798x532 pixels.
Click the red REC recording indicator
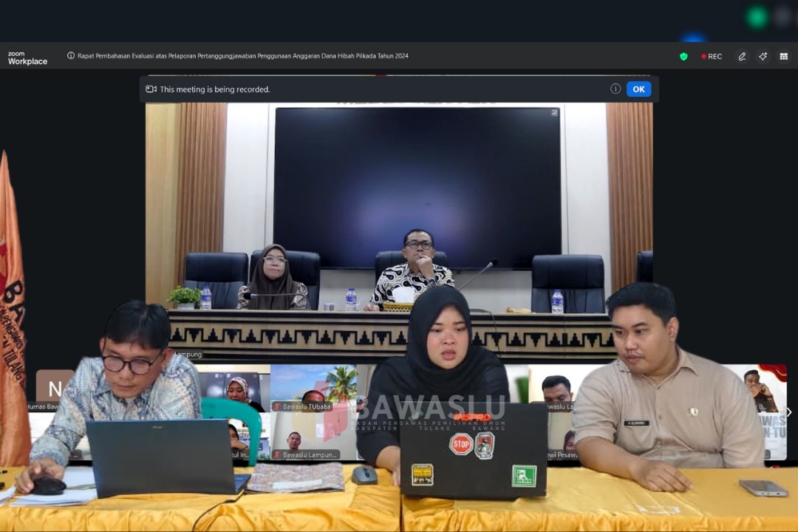[712, 56]
